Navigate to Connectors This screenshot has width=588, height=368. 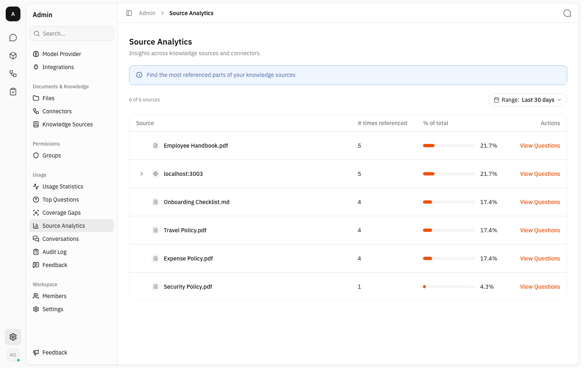pos(71,111)
